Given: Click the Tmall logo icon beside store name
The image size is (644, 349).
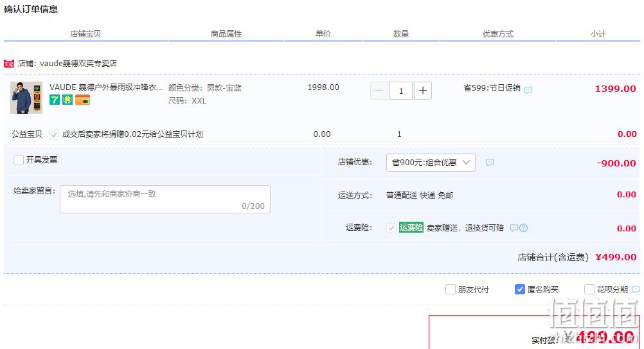Looking at the screenshot, I should 9,64.
